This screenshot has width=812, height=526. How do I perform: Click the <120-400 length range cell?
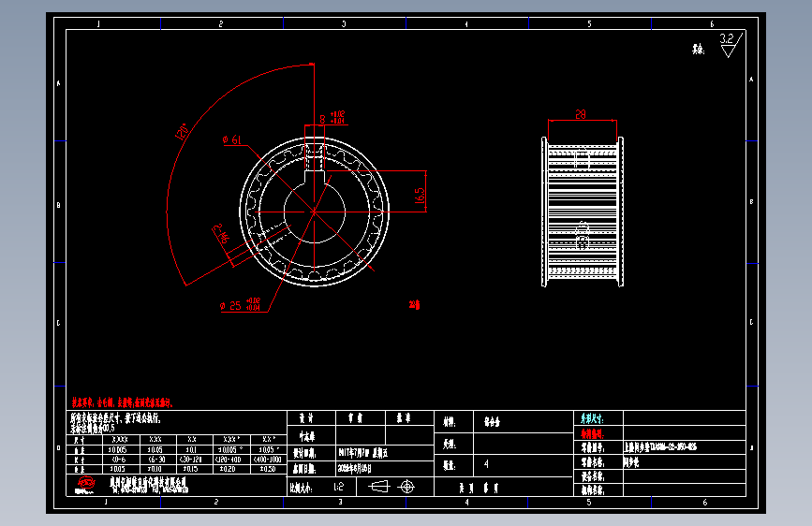[x=229, y=460]
